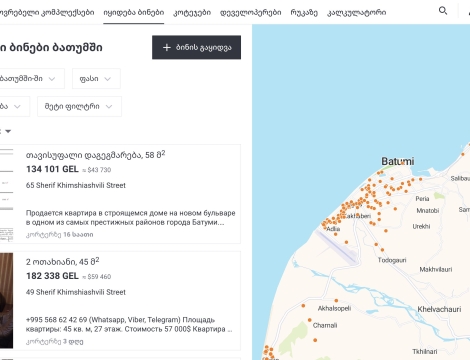This screenshot has height=360, width=470.
Task: Open the search magnifier icon
Action: (443, 11)
